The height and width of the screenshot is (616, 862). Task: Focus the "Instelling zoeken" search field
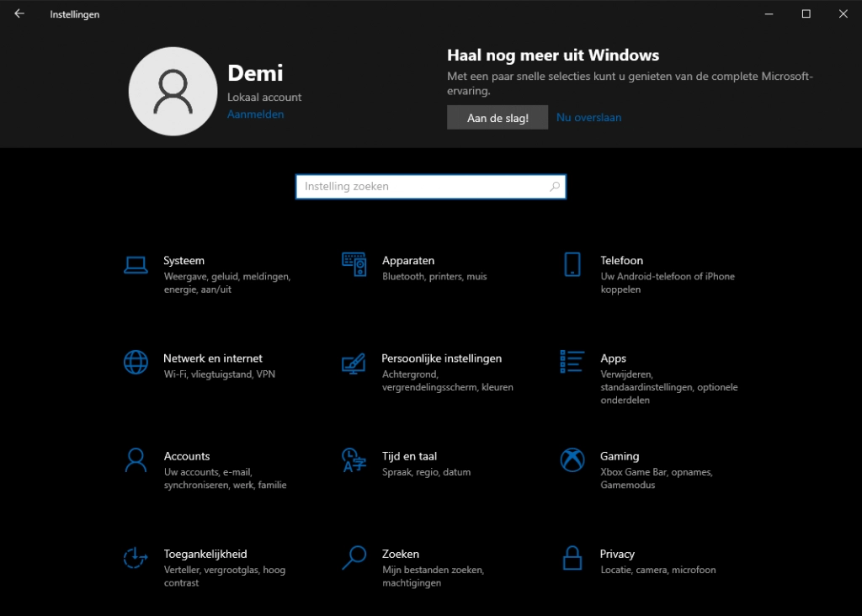click(x=421, y=187)
